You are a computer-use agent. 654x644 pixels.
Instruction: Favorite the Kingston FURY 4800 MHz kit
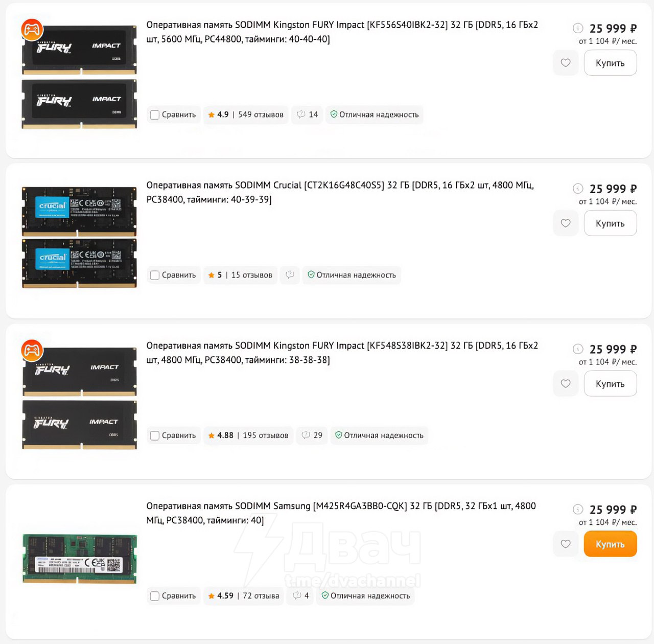pos(566,384)
